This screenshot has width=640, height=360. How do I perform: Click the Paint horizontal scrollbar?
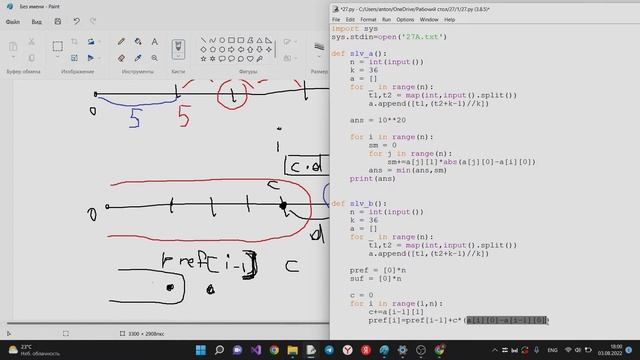(167, 324)
